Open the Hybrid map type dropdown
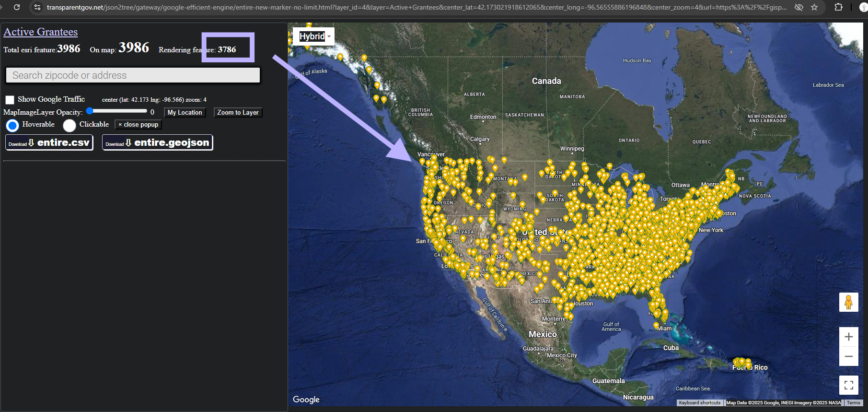 (x=314, y=36)
